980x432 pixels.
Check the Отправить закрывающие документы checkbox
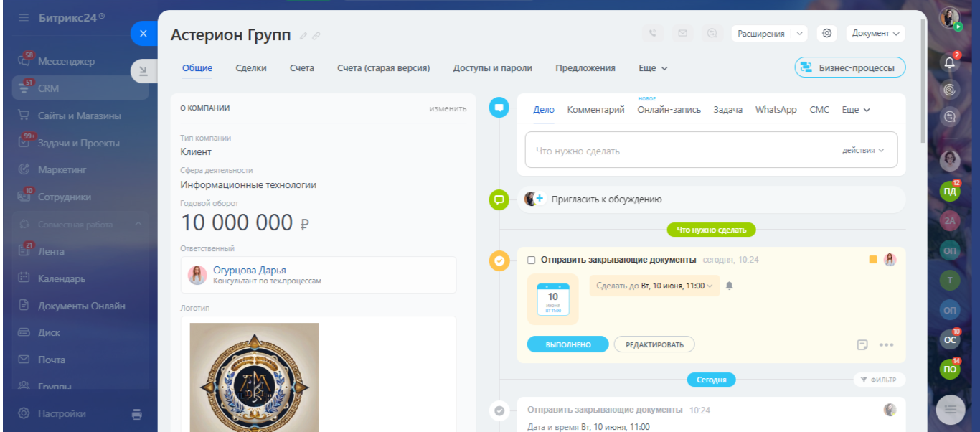pos(532,260)
